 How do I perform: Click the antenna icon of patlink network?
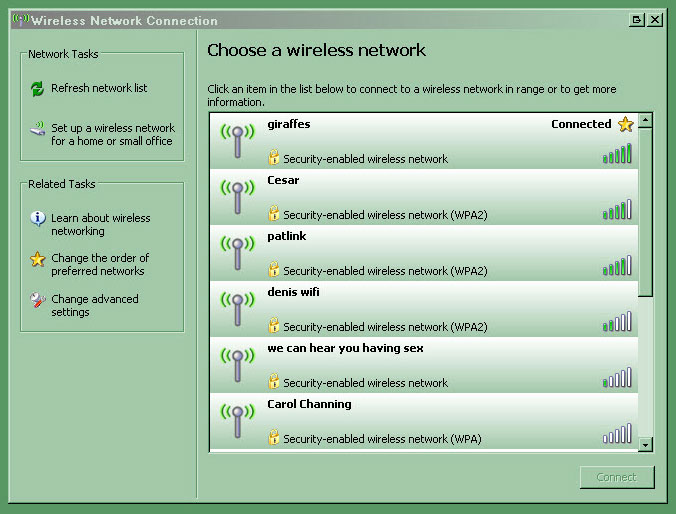(238, 253)
